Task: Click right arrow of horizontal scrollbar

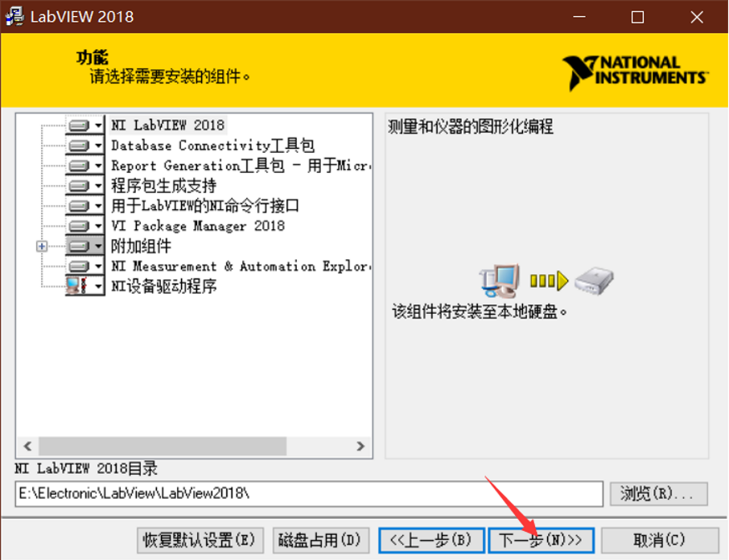Action: 360,446
